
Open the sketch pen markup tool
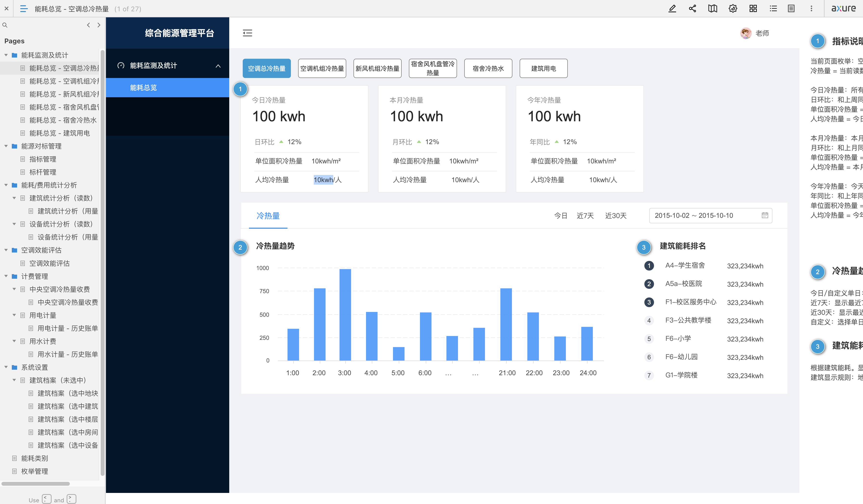(x=672, y=9)
